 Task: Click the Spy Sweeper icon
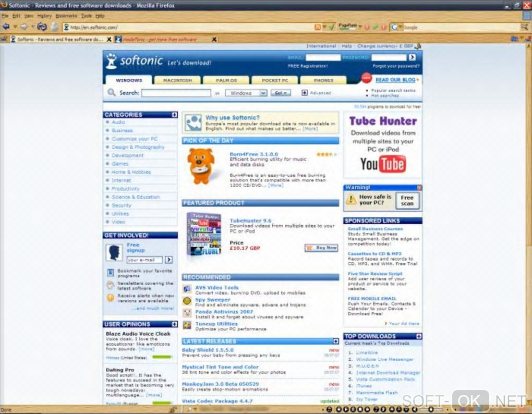pos(187,301)
